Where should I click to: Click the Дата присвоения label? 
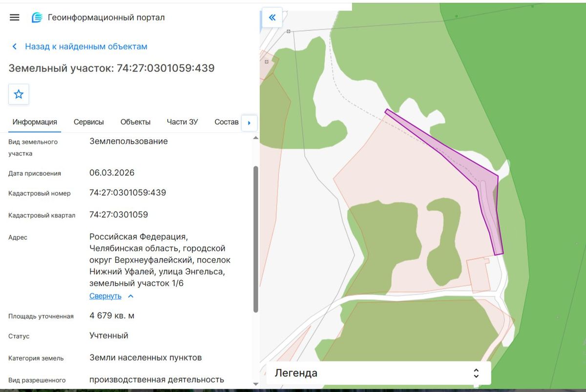(x=35, y=174)
